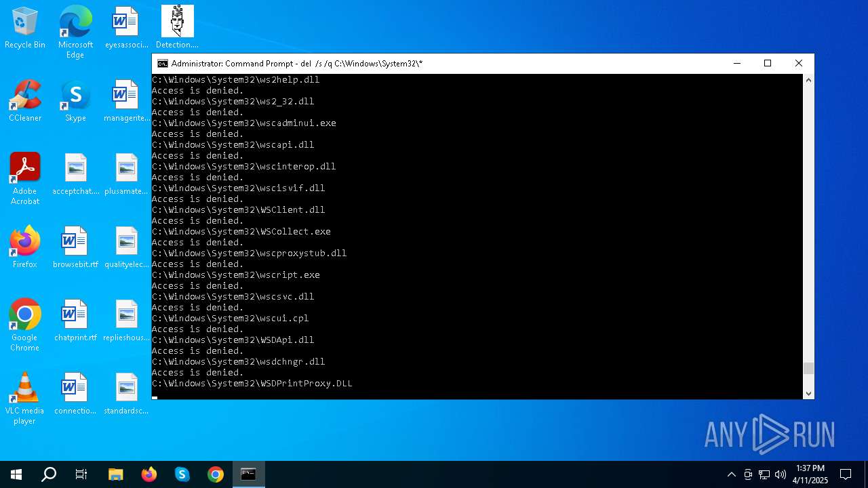Open Skype desktop shortcut
868x488 pixels.
pyautogui.click(x=75, y=101)
